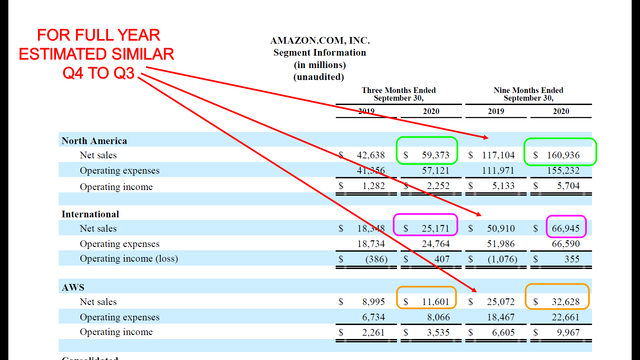Click the (unaudited) note
640x360 pixels.
point(319,77)
